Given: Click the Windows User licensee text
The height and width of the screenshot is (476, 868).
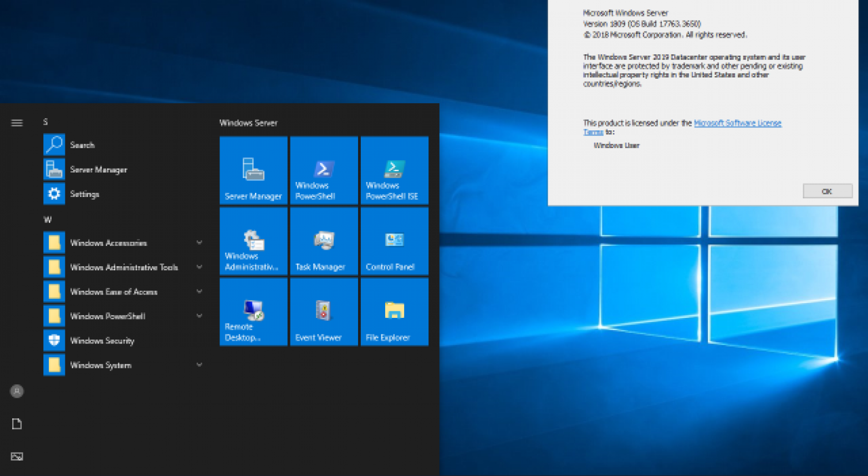Looking at the screenshot, I should coord(616,145).
